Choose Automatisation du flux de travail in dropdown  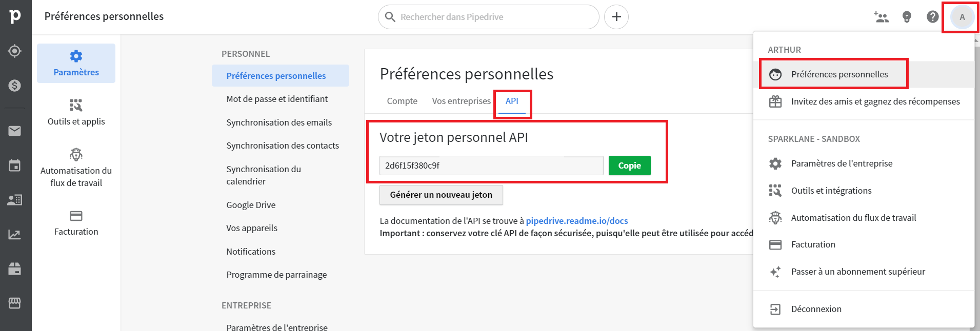tap(864, 218)
